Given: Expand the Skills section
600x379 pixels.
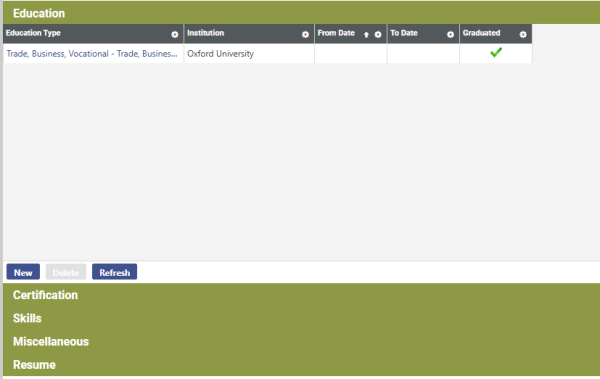Looking at the screenshot, I should pos(27,318).
